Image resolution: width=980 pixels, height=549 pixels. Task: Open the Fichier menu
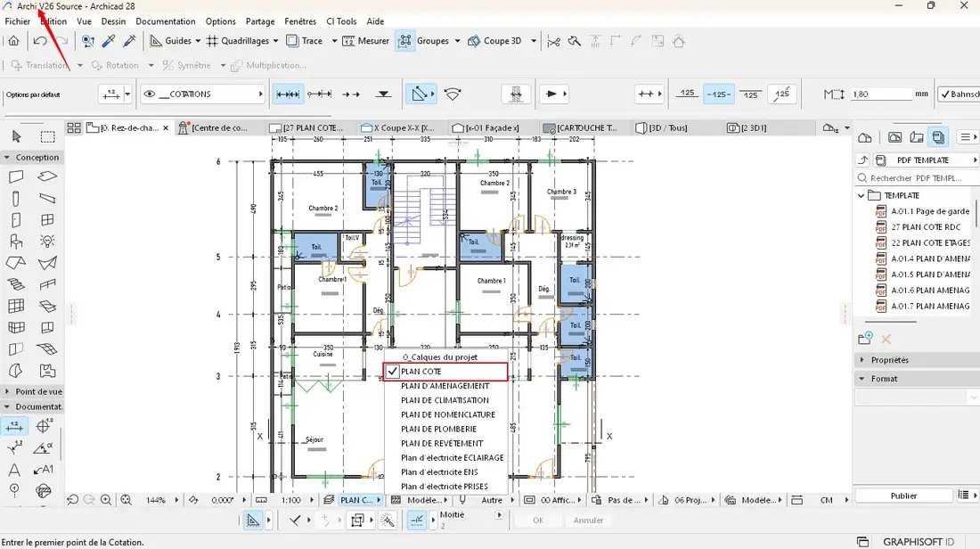coord(18,21)
